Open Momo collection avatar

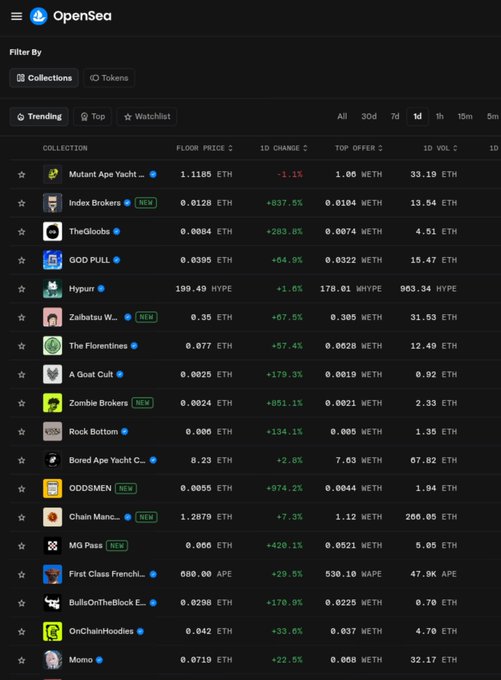52,660
